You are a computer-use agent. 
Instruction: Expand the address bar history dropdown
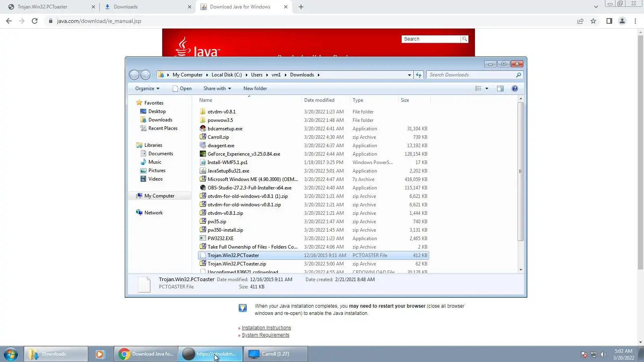pos(409,75)
